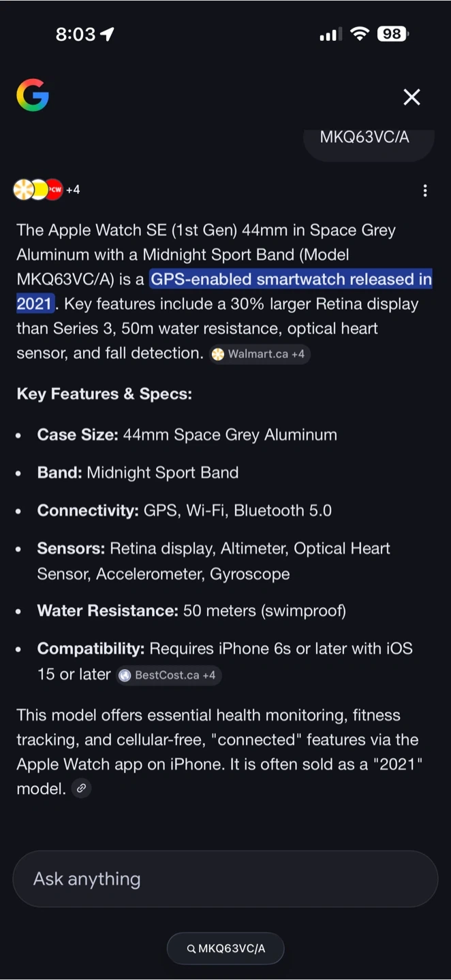Tap the 8:03 clock in status bar
The image size is (451, 980).
point(75,35)
